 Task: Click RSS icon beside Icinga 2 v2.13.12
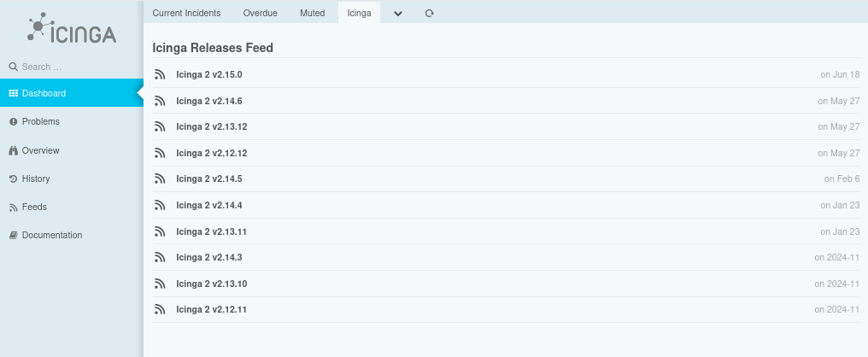[160, 126]
